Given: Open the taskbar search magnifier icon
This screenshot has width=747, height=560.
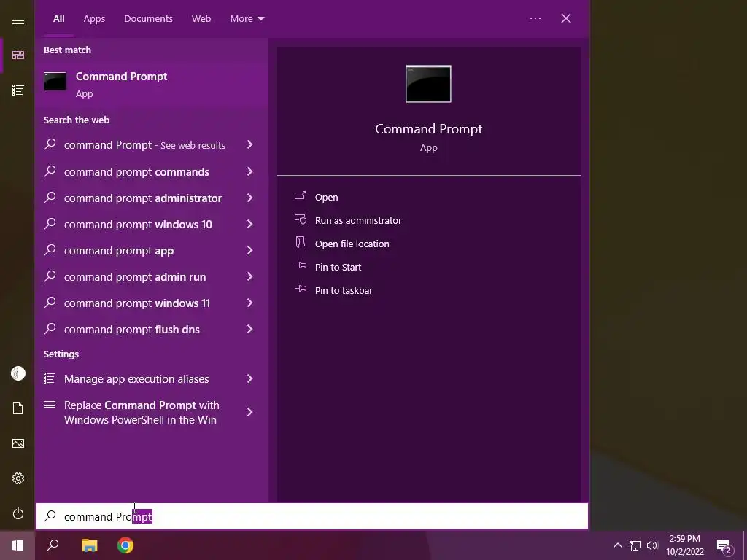Looking at the screenshot, I should coord(53,545).
